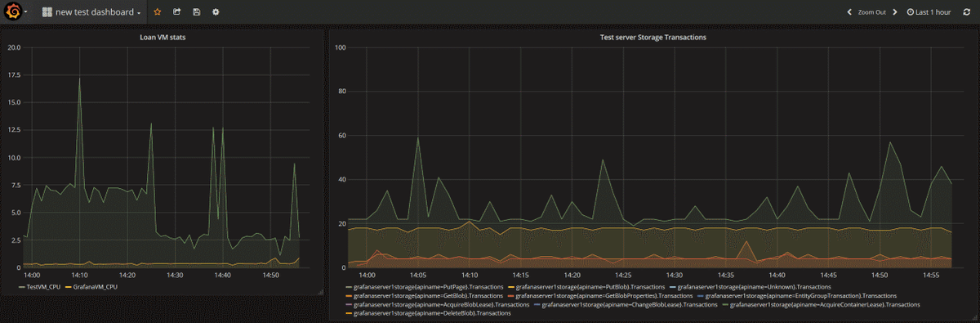Open dashboard settings gear icon
980x323 pixels.
216,12
